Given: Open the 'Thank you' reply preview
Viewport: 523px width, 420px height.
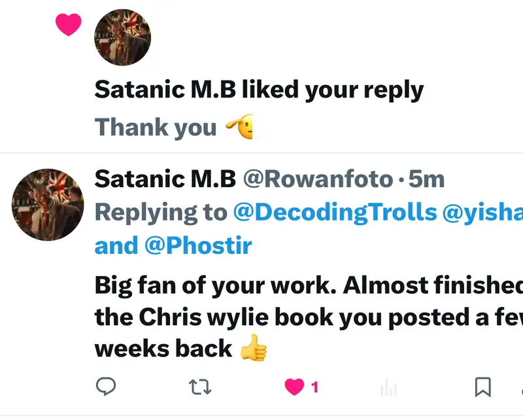Looking at the screenshot, I should click(x=156, y=128).
